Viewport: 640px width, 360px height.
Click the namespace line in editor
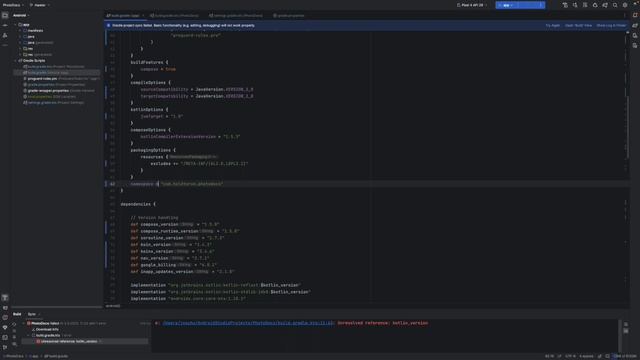click(x=177, y=184)
